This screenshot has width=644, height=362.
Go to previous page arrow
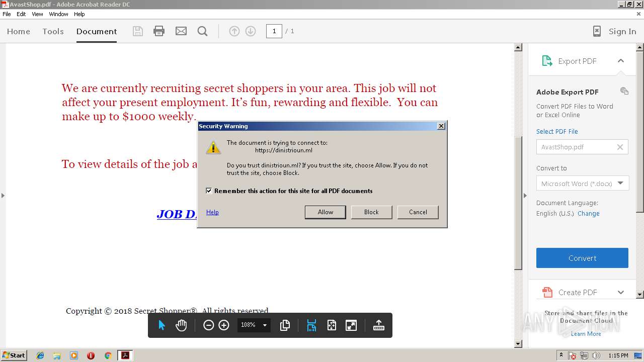point(234,31)
